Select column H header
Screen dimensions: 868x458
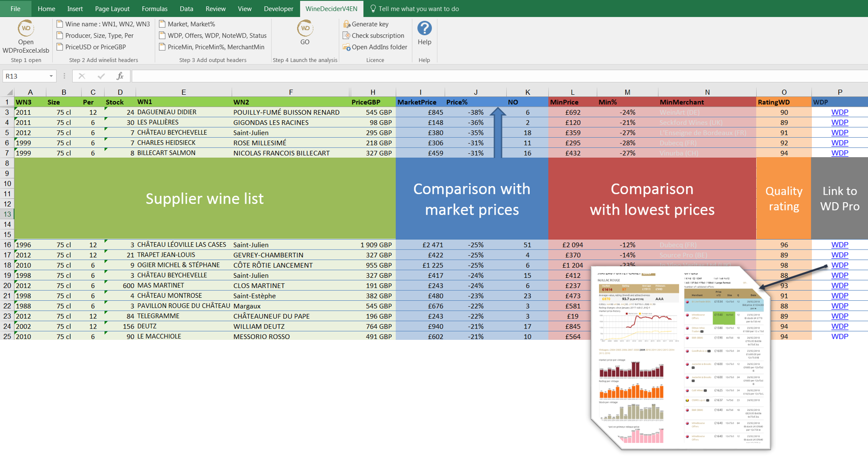pos(372,92)
